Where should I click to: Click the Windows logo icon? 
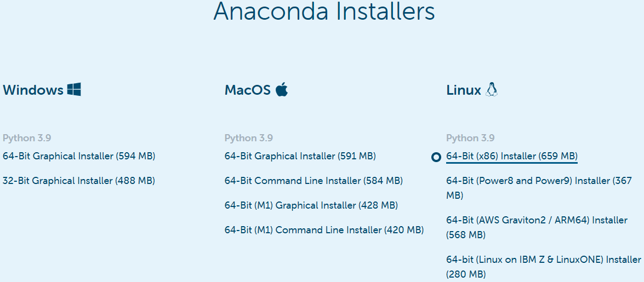[x=74, y=90]
